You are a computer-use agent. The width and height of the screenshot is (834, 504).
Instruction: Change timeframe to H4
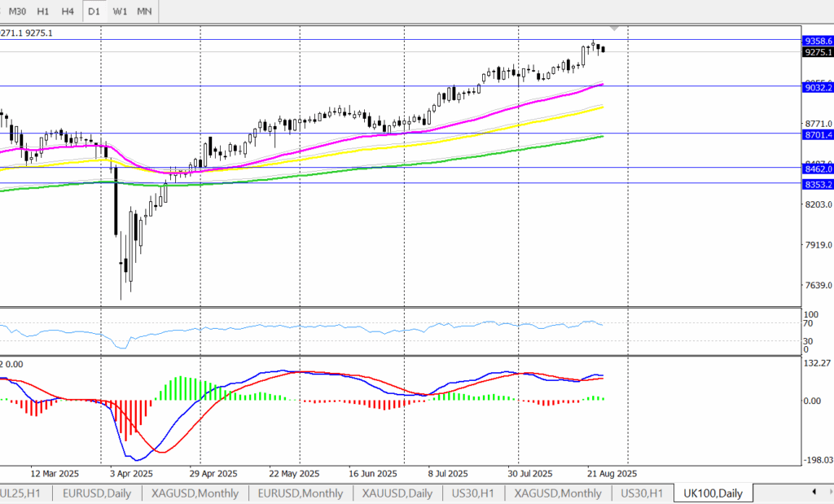click(x=68, y=11)
